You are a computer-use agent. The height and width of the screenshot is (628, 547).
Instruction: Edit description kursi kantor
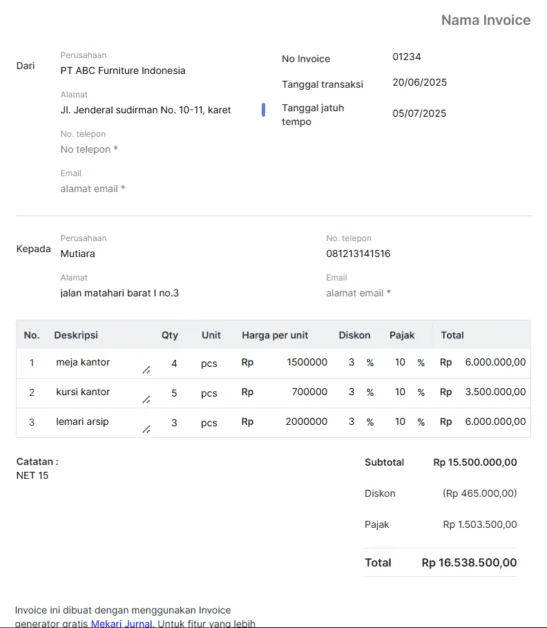click(83, 392)
